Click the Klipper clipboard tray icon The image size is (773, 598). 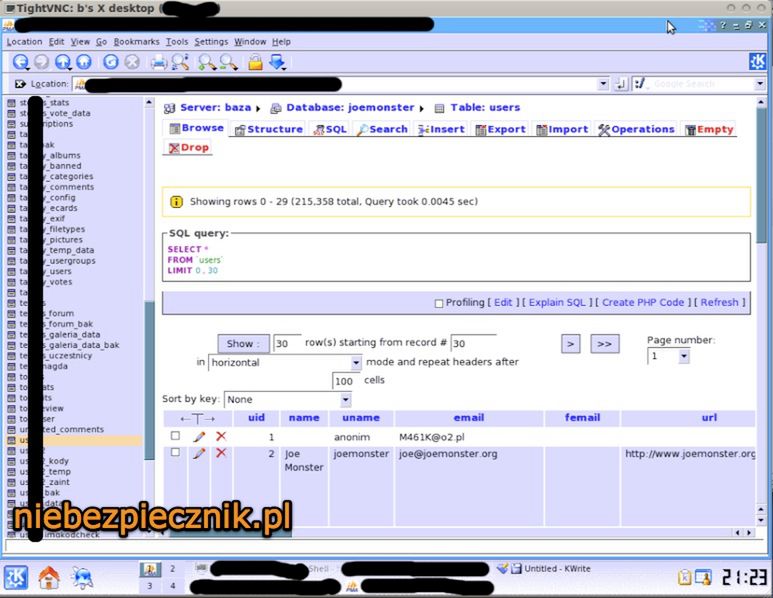pyautogui.click(x=684, y=577)
